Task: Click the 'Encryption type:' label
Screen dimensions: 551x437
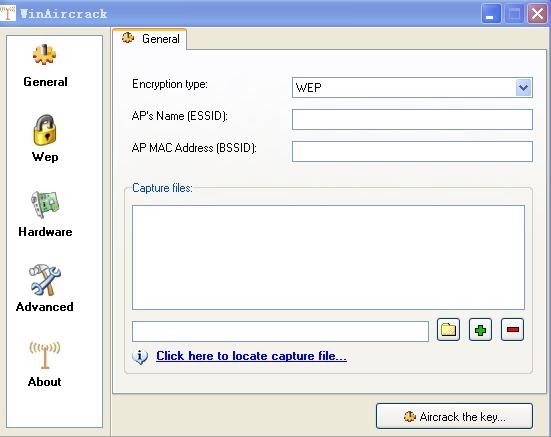Action: [170, 84]
